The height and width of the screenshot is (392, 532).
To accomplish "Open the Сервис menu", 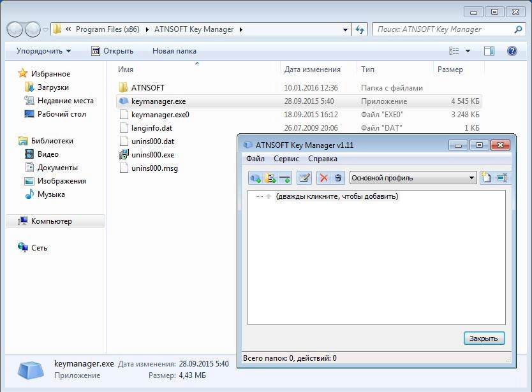I will (286, 159).
